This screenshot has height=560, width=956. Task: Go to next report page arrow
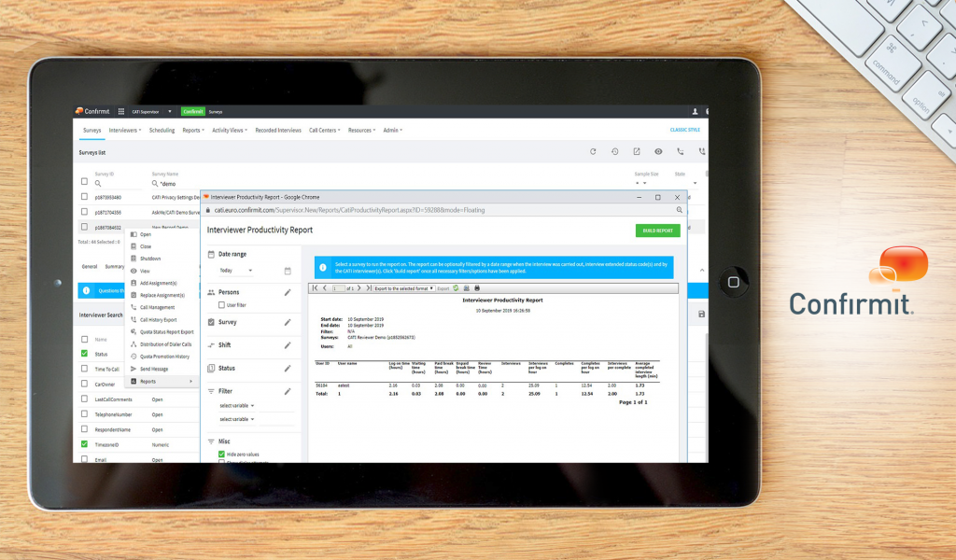pos(359,288)
